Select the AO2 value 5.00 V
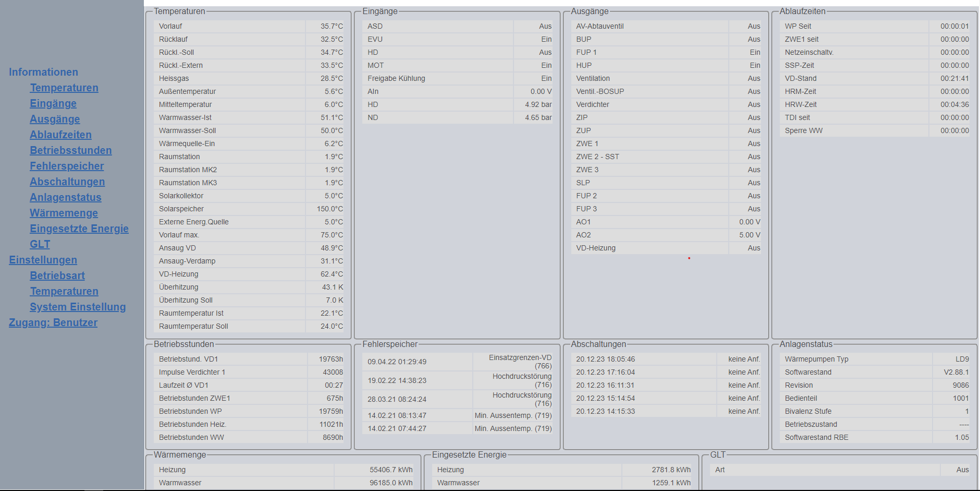The height and width of the screenshot is (491, 980). click(750, 235)
